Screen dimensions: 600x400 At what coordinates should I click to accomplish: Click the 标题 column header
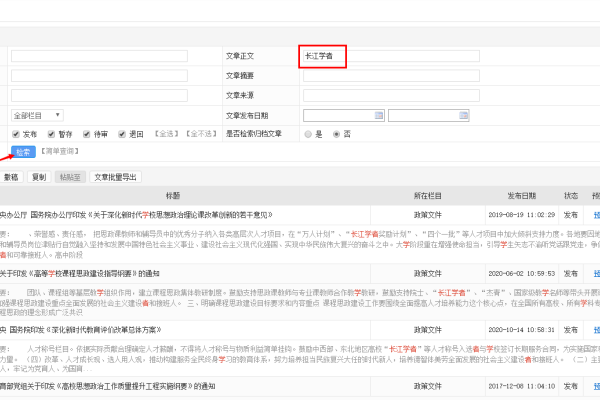173,196
